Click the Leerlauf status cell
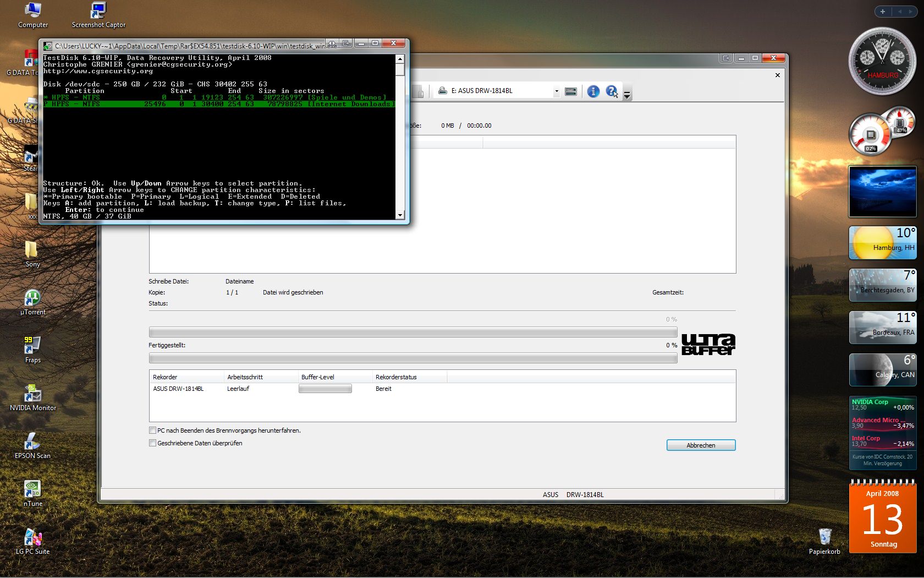The height and width of the screenshot is (578, 924). (x=238, y=389)
